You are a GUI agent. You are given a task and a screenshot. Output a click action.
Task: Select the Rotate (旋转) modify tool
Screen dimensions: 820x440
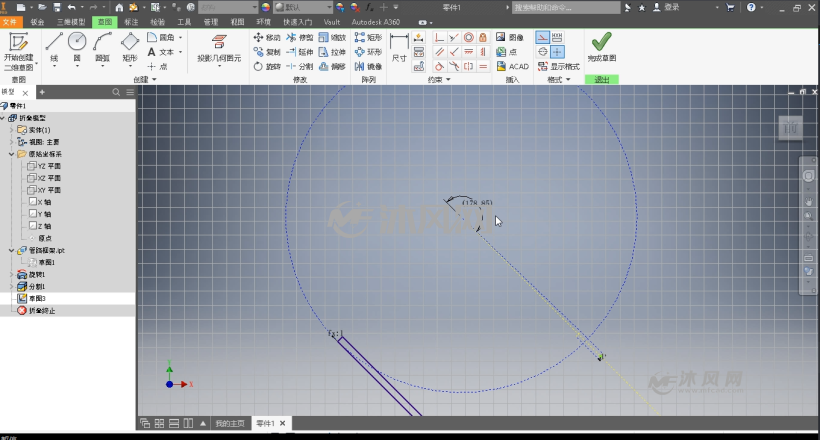pos(267,66)
